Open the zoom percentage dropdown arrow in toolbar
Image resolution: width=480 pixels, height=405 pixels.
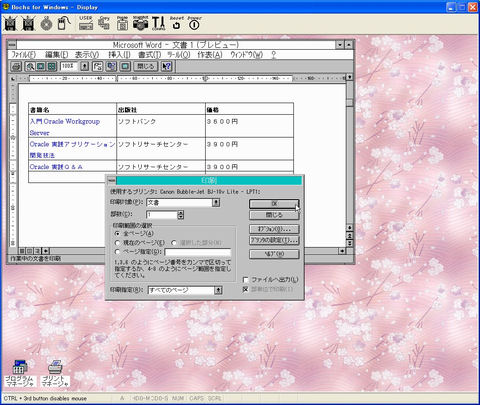point(85,66)
